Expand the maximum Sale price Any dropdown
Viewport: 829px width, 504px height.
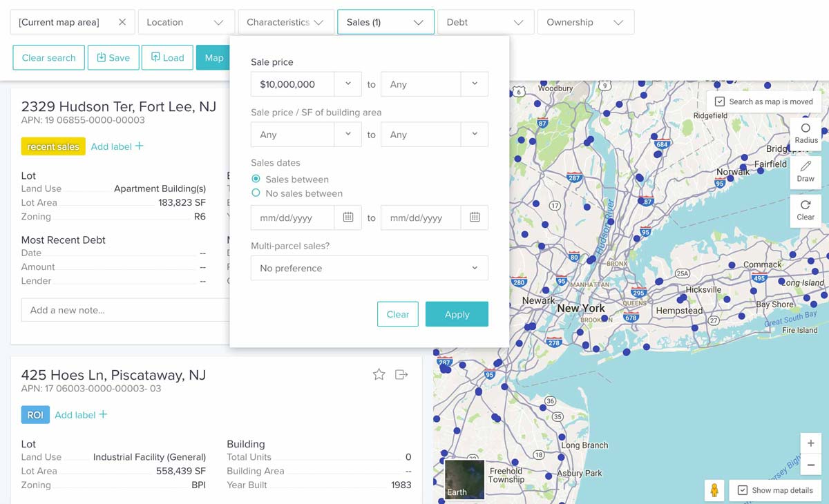point(474,84)
